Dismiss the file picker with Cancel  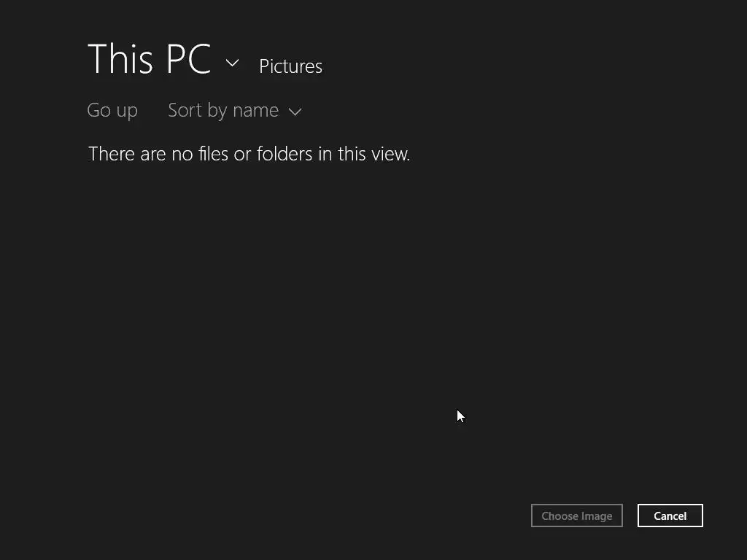tap(670, 516)
